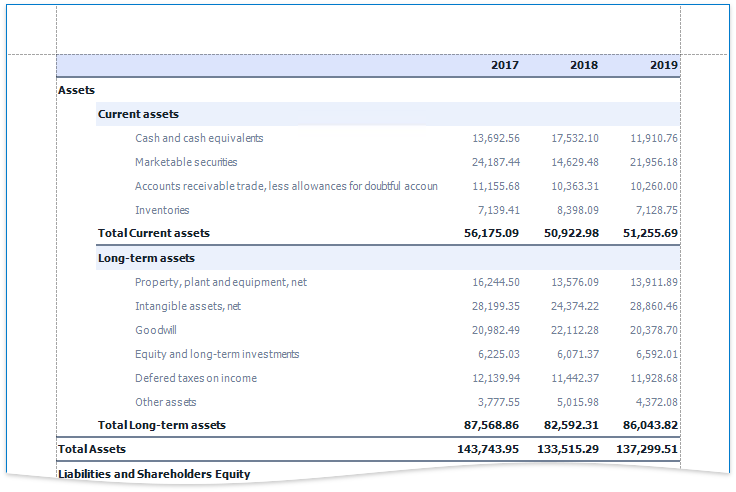Select the Defered taxes on income label
The height and width of the screenshot is (492, 736).
click(196, 378)
